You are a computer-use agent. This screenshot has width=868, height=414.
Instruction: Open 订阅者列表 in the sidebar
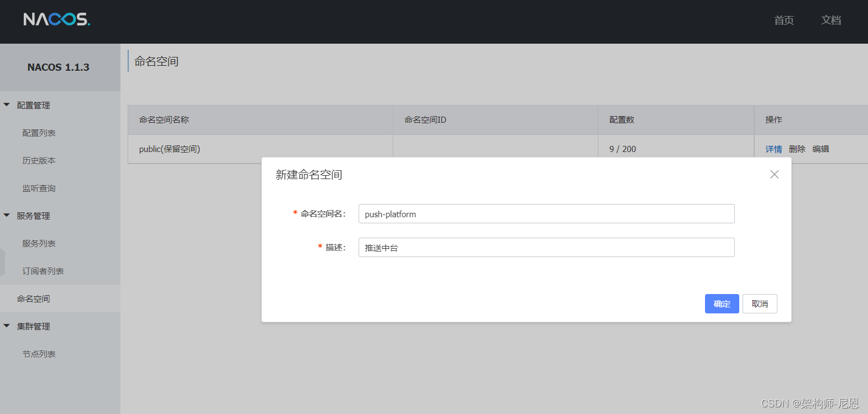[x=43, y=271]
